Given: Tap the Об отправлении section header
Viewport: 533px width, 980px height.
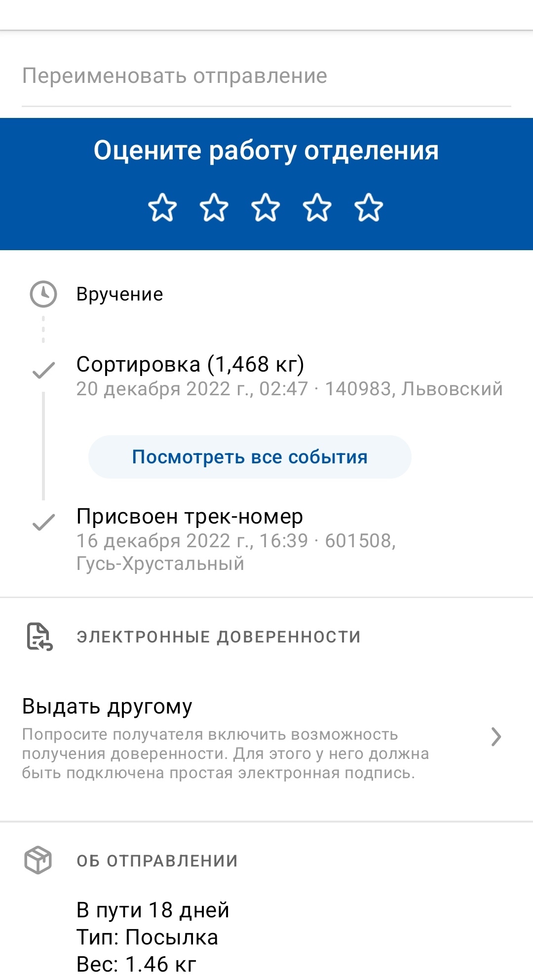Looking at the screenshot, I should (x=157, y=861).
